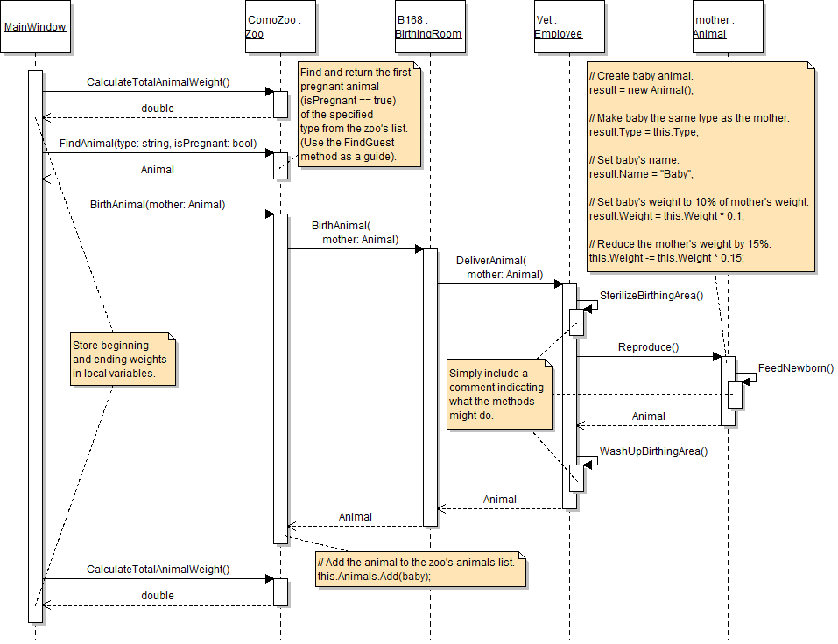Select the Animal return label below Reproduce()
The width and height of the screenshot is (838, 644).
[x=648, y=416]
